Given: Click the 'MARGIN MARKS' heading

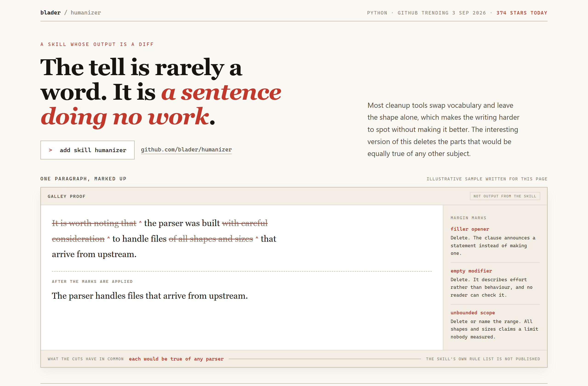Looking at the screenshot, I should (468, 218).
